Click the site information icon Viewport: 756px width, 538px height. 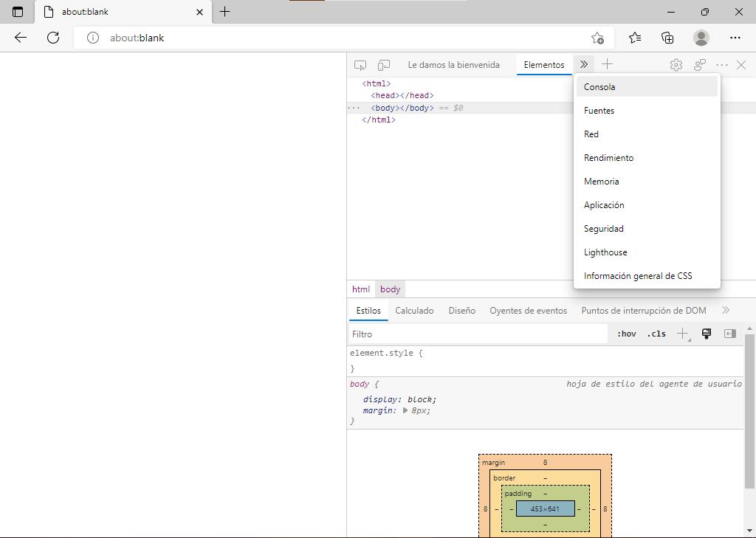tap(92, 38)
